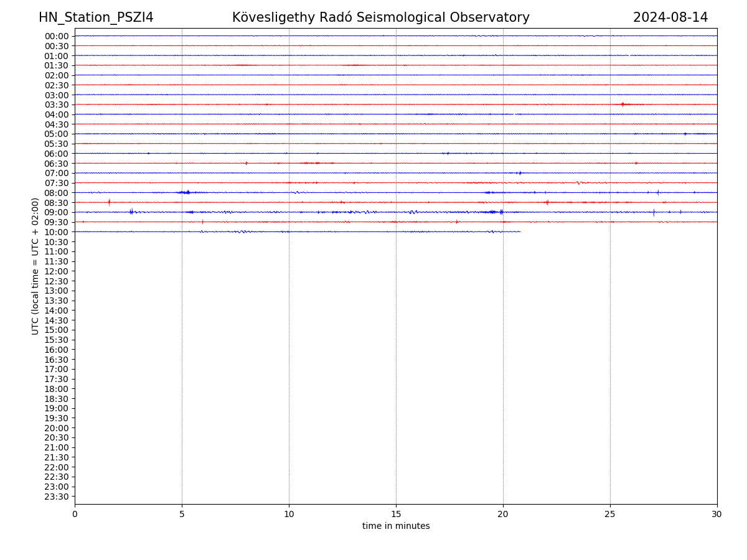This screenshot has height=560, width=747.
Task: Click the 15 tick on the minutes axis
Action: click(396, 515)
